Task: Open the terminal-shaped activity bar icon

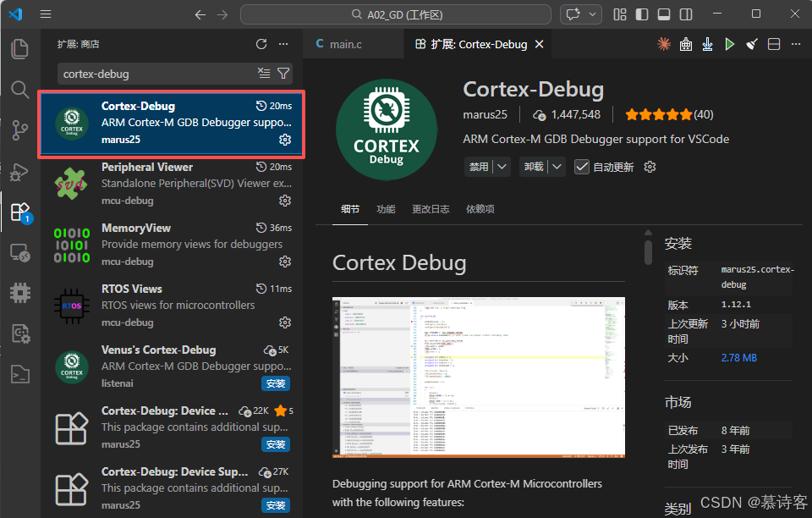Action: coord(19,374)
